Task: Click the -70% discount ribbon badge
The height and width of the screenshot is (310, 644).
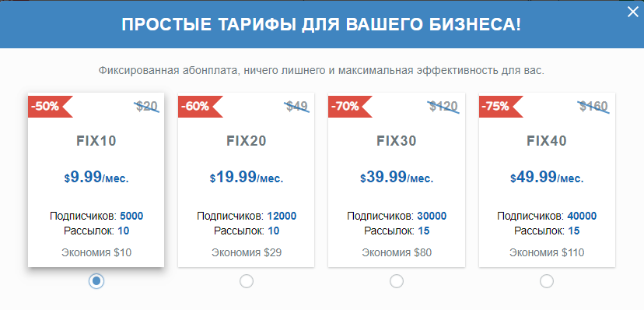Action: click(350, 107)
